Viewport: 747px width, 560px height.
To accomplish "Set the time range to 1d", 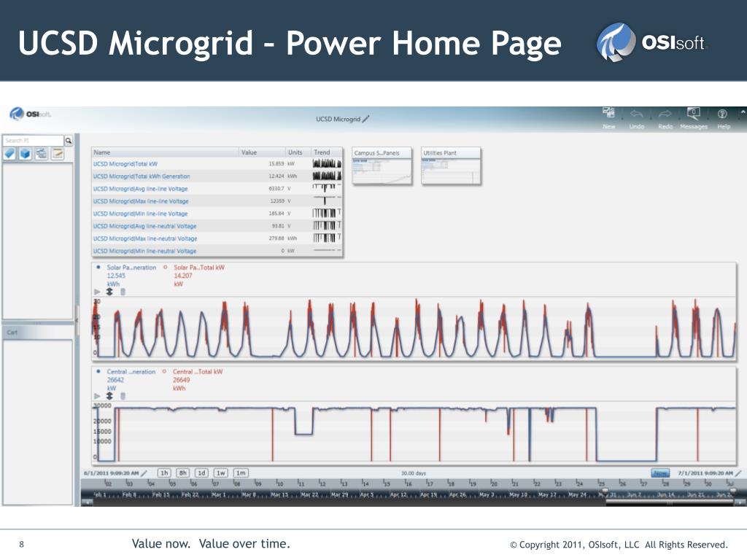I will coord(201,473).
